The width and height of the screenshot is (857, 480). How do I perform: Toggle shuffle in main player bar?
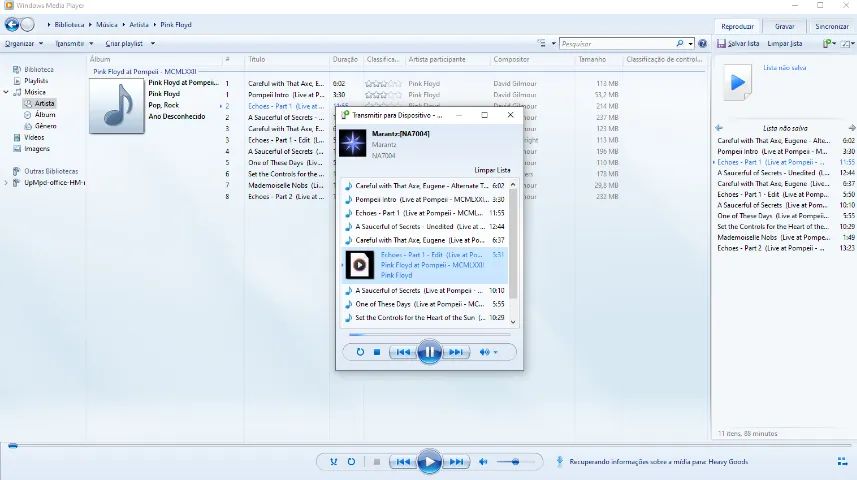[x=333, y=462]
